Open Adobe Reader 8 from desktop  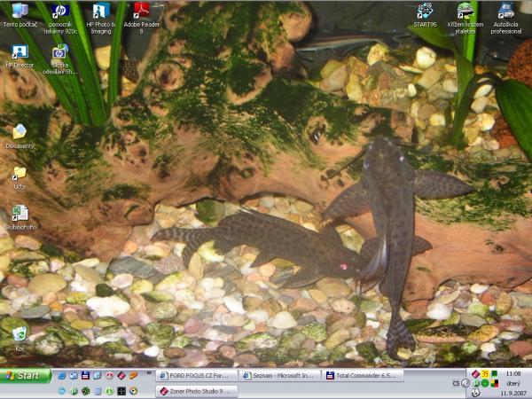click(141, 12)
